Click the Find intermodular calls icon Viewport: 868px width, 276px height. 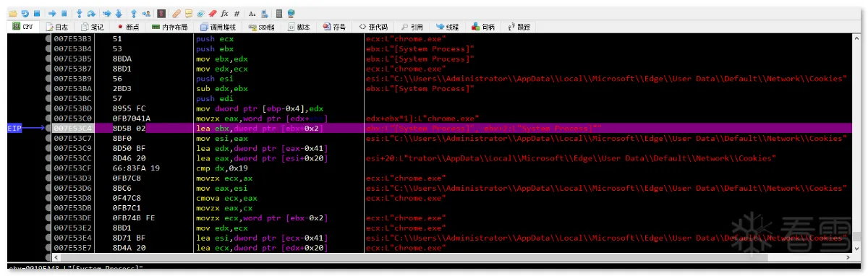(265, 13)
